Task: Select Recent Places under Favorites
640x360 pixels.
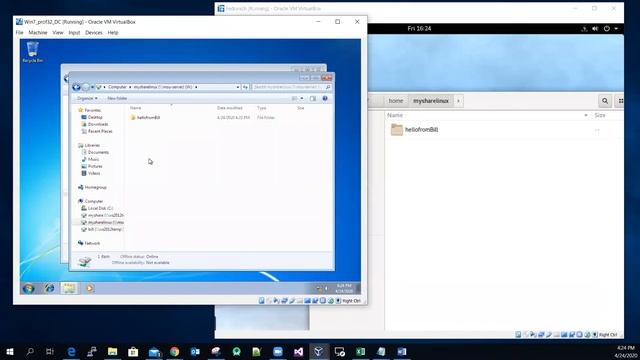Action: pos(97,131)
